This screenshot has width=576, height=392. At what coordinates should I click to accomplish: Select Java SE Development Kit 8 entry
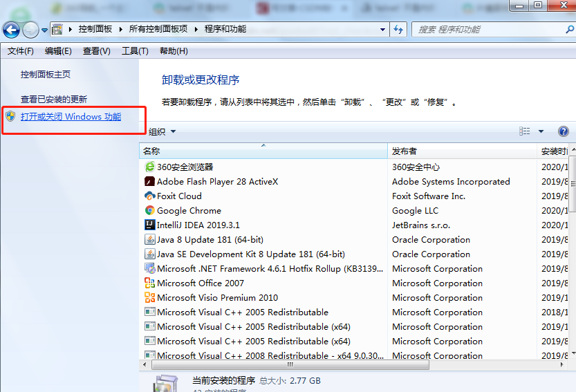point(251,254)
